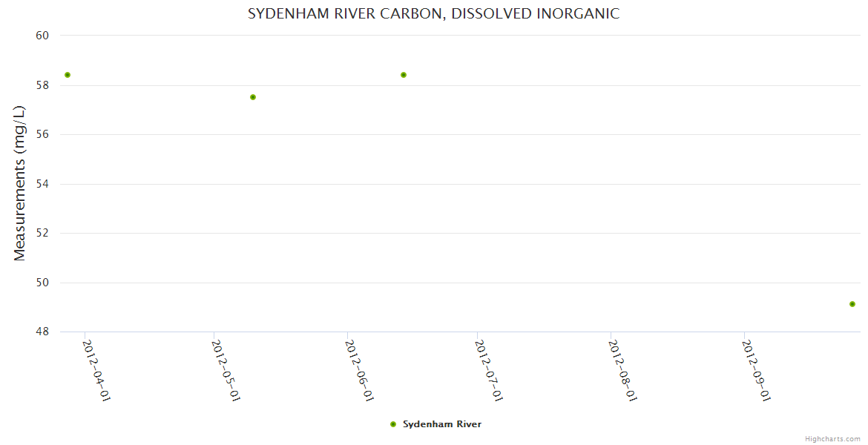The image size is (868, 445).
Task: Select the lowest data point near 49 mg/L
Action: pos(852,304)
